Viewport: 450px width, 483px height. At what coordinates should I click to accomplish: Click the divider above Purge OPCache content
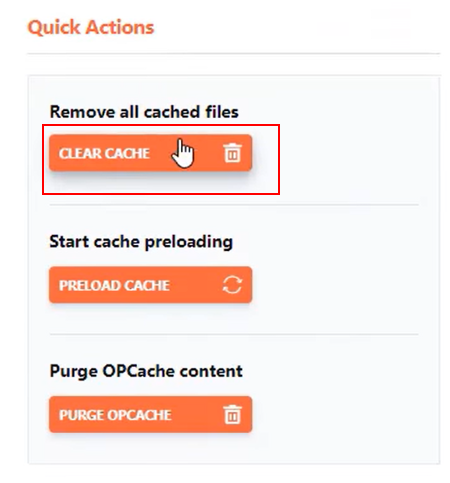tap(234, 334)
